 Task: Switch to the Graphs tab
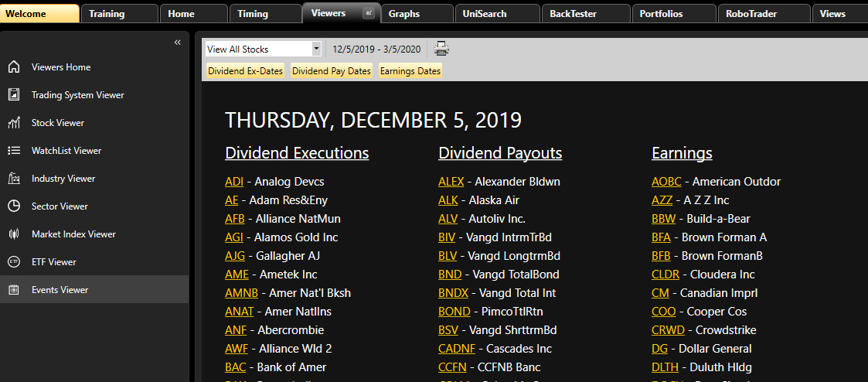click(x=404, y=14)
